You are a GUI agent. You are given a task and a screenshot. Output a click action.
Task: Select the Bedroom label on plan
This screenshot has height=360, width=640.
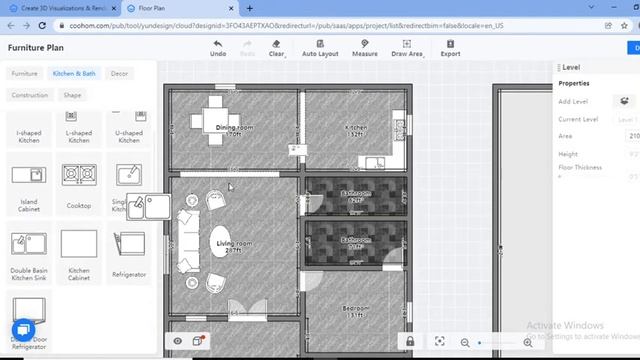click(x=356, y=311)
